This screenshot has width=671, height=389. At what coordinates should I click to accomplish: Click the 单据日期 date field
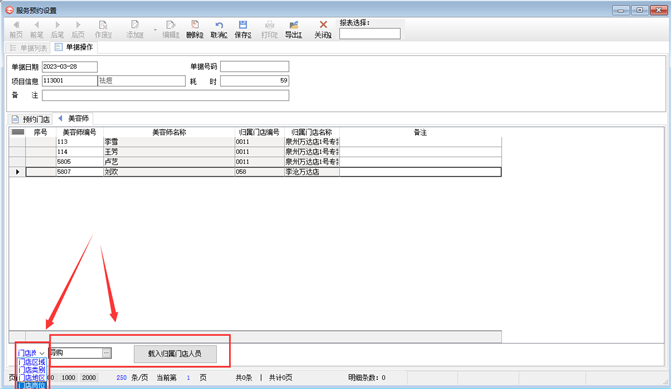(70, 67)
